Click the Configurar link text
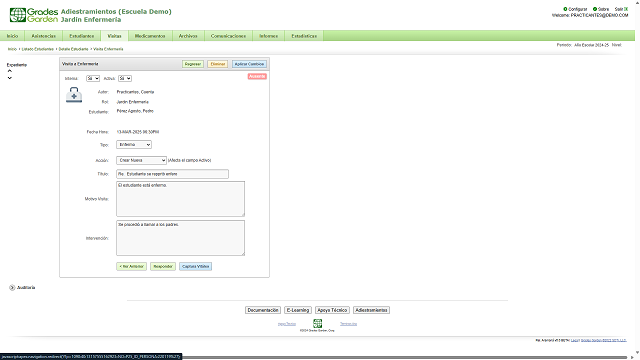The height and width of the screenshot is (360, 640). [578, 9]
